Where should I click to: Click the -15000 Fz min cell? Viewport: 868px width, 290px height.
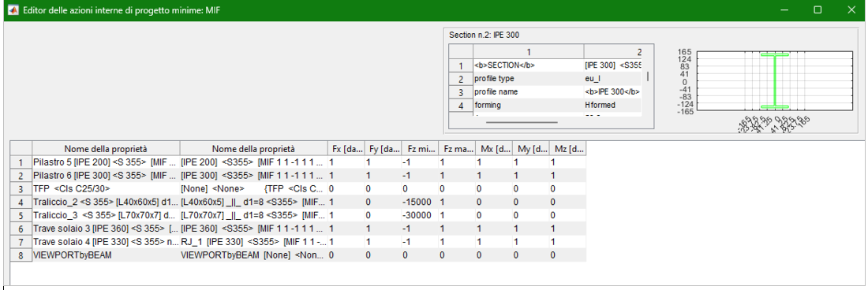click(x=420, y=203)
